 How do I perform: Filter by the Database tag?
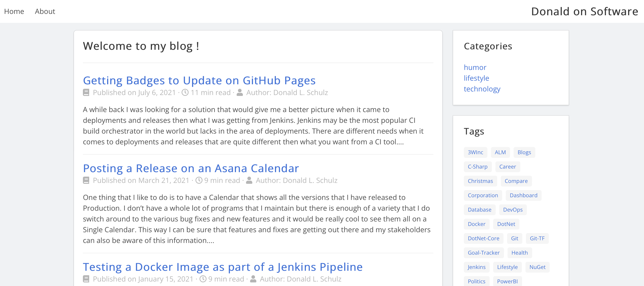[x=480, y=210]
